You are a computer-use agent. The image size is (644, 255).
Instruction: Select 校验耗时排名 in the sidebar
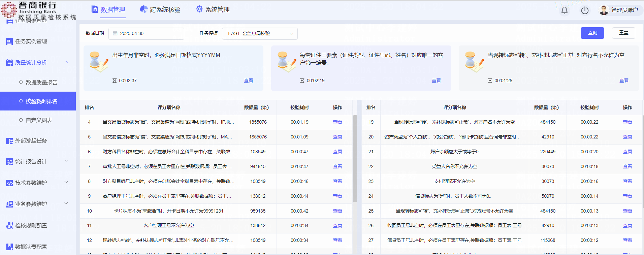tap(38, 101)
